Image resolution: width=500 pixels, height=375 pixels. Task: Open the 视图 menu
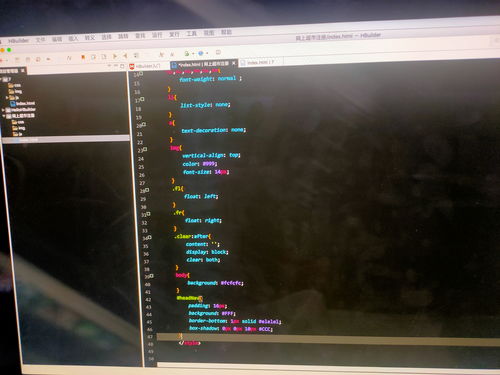click(209, 33)
